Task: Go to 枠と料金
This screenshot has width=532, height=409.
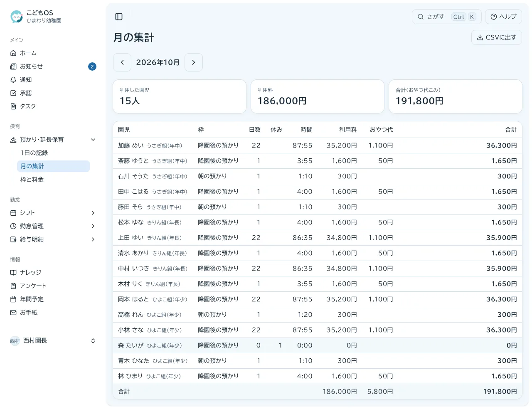Action: click(x=53, y=180)
